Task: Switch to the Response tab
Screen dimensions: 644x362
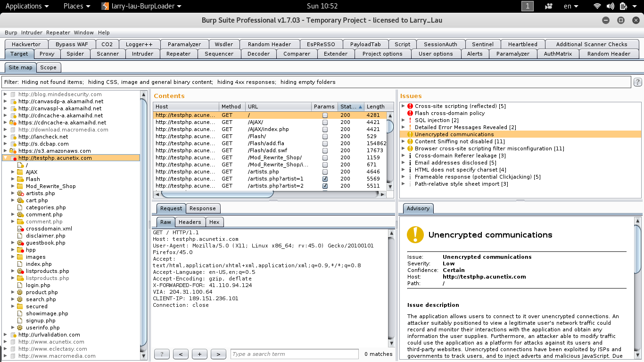Action: point(202,208)
